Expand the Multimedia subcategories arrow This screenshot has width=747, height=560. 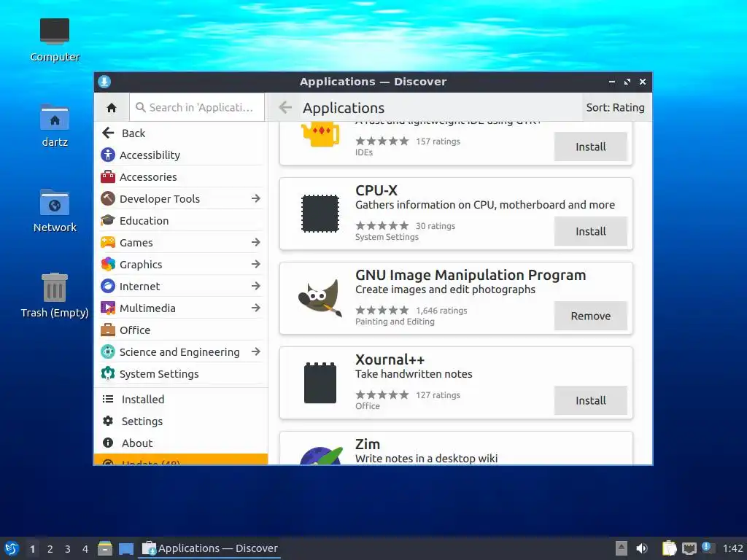coord(256,308)
